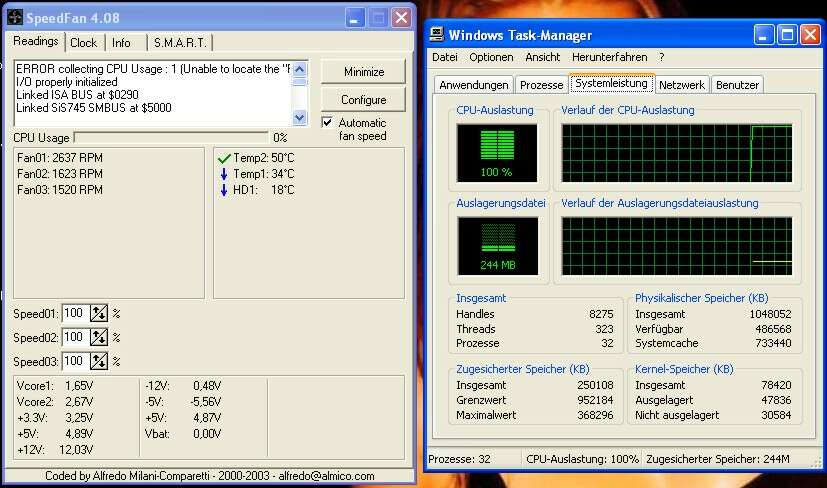Click inside the Speed01 value field
This screenshot has width=827, height=488.
75,313
